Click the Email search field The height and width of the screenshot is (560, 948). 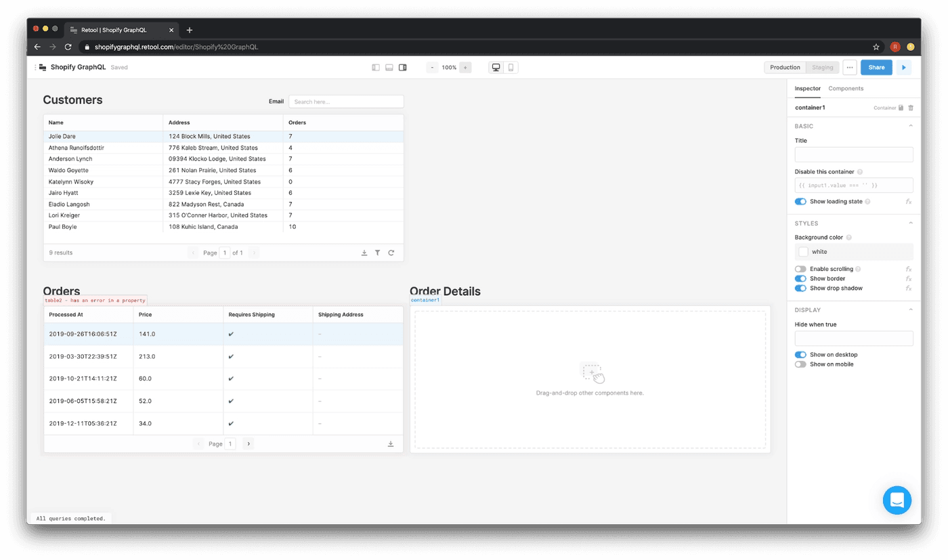[346, 102]
